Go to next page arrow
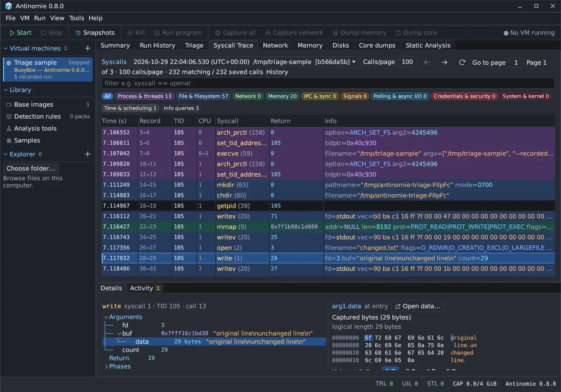The image size is (561, 392). pos(444,62)
